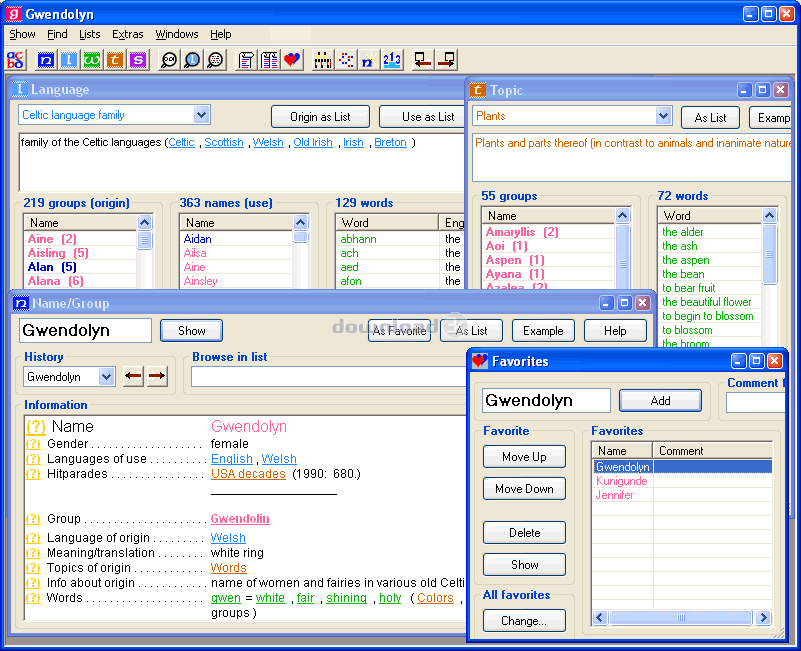
Task: Open the Extras menu
Action: 127,34
